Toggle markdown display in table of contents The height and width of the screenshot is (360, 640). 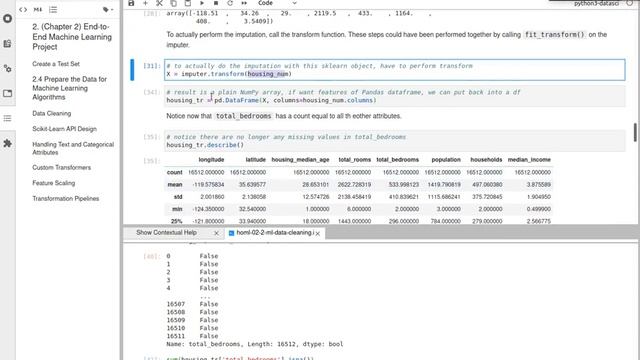pyautogui.click(x=38, y=9)
